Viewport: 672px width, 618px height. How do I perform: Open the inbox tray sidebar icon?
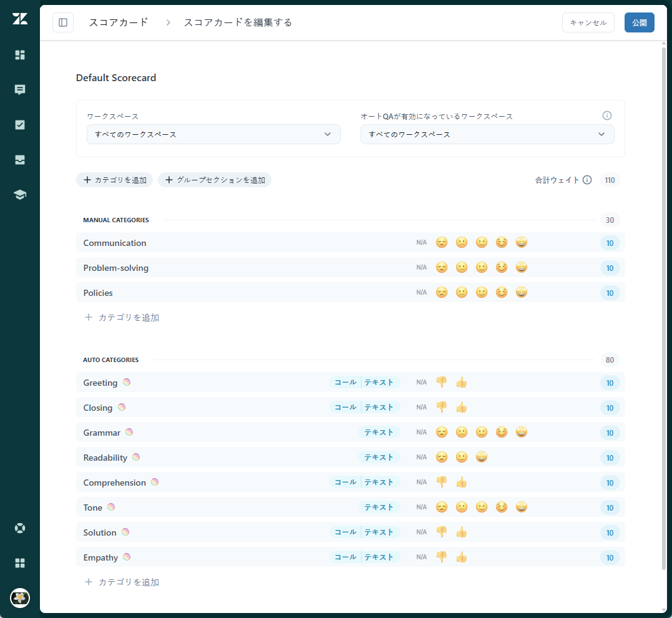pyautogui.click(x=20, y=160)
